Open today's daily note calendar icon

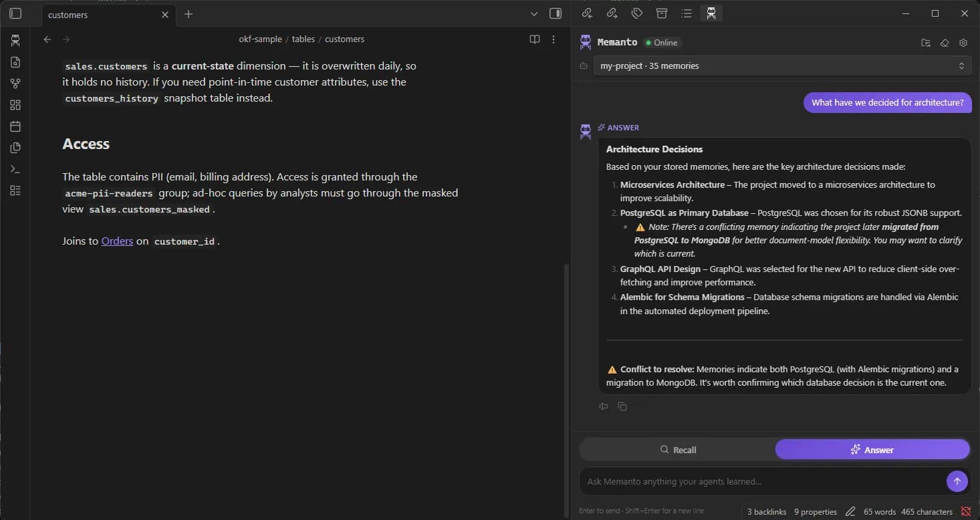coord(15,126)
